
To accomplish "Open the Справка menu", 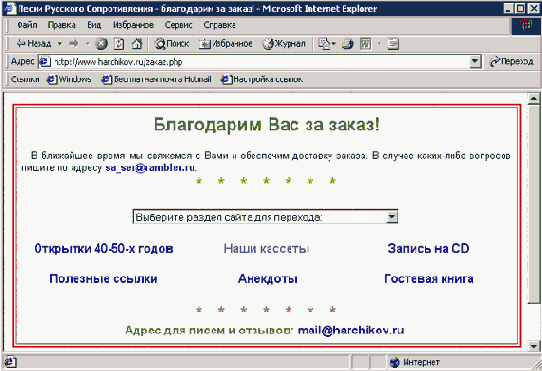I will (x=219, y=25).
